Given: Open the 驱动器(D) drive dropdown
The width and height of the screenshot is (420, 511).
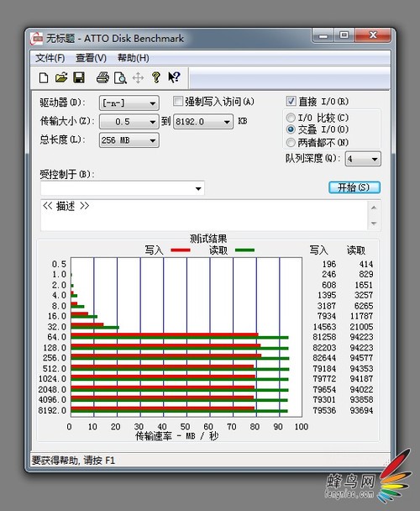Looking at the screenshot, I should pyautogui.click(x=129, y=103).
